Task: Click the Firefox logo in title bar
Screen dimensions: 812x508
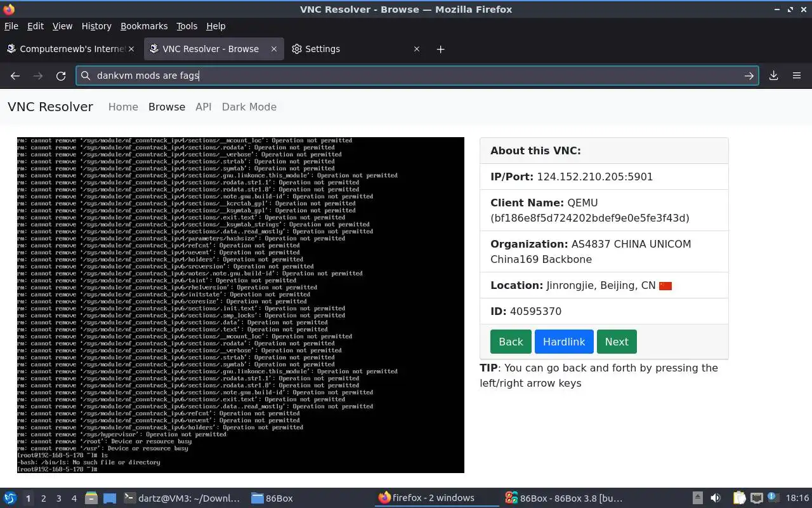Action: click(x=8, y=9)
